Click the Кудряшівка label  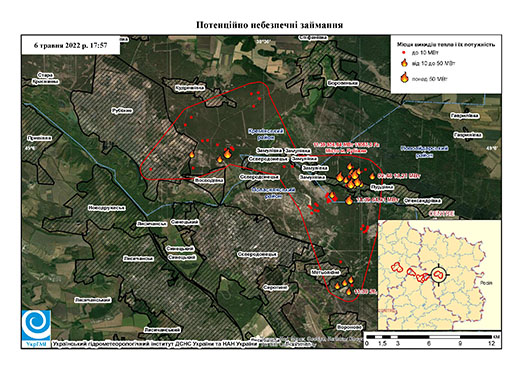189,88
